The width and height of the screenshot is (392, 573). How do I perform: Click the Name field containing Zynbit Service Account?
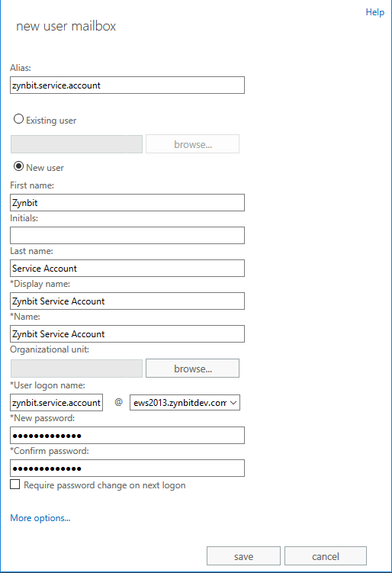click(127, 333)
